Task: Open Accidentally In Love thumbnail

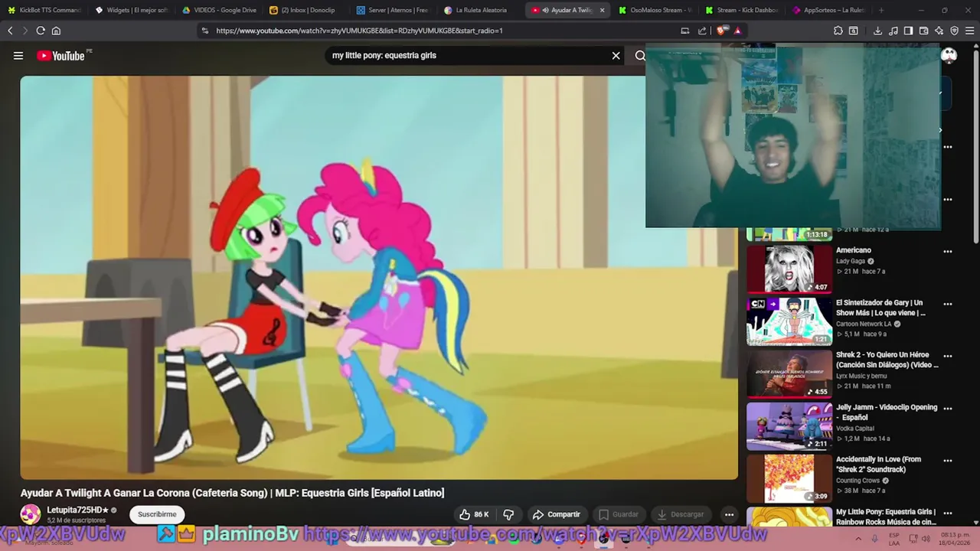Action: click(789, 478)
